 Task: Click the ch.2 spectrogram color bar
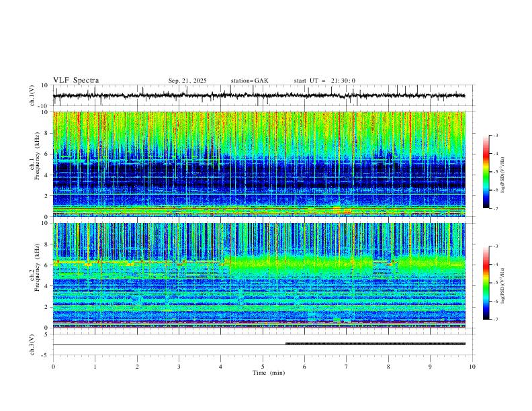[x=486, y=283]
